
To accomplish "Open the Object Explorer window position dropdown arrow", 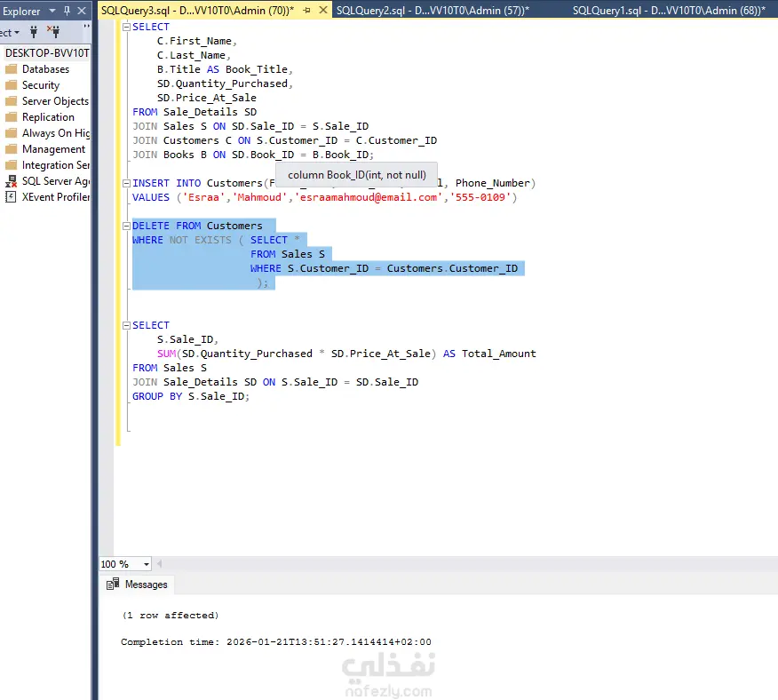I will point(52,11).
